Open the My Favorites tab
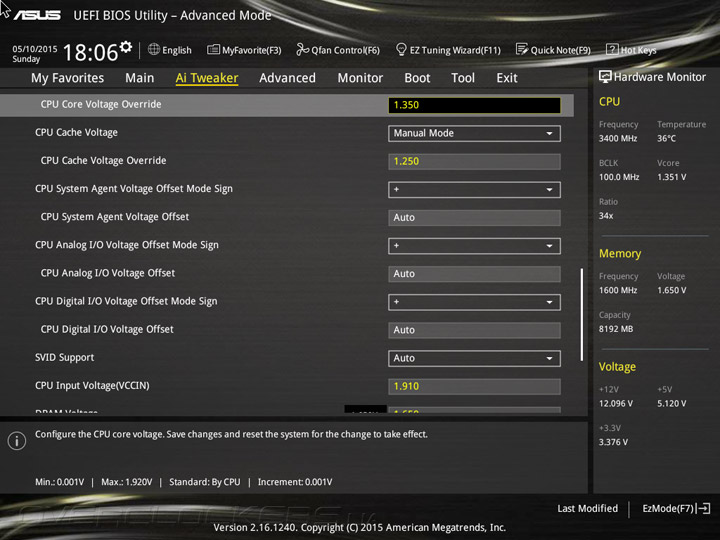Image resolution: width=720 pixels, height=540 pixels. tap(68, 78)
